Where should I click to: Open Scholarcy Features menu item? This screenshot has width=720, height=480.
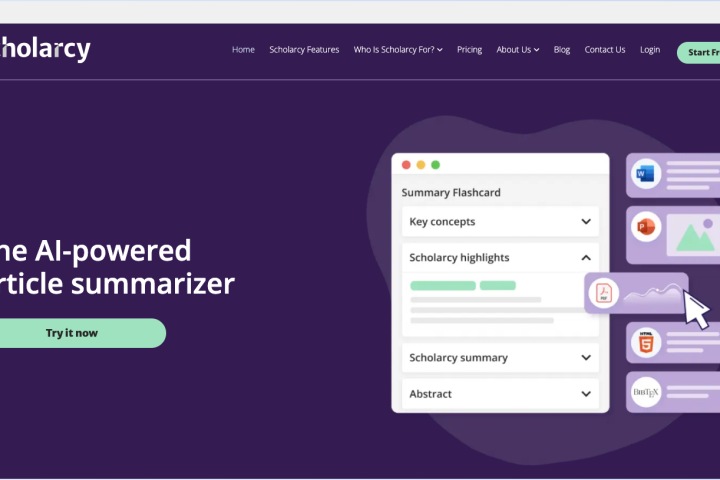304,50
